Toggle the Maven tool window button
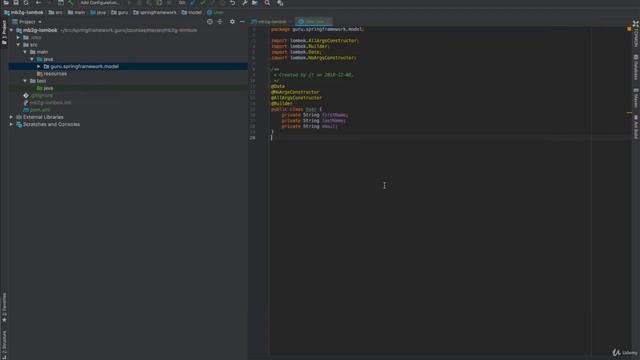Viewport: 640px width, 360px height. (x=636, y=98)
